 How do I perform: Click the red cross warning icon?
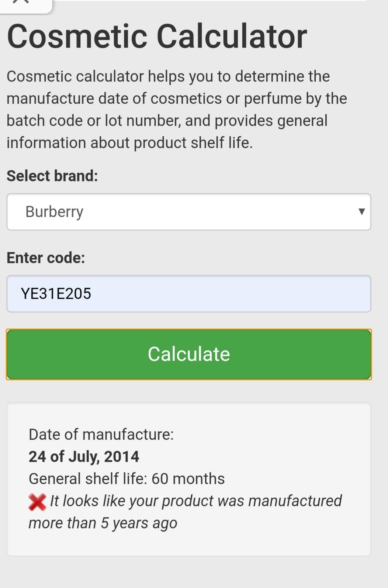pyautogui.click(x=37, y=502)
